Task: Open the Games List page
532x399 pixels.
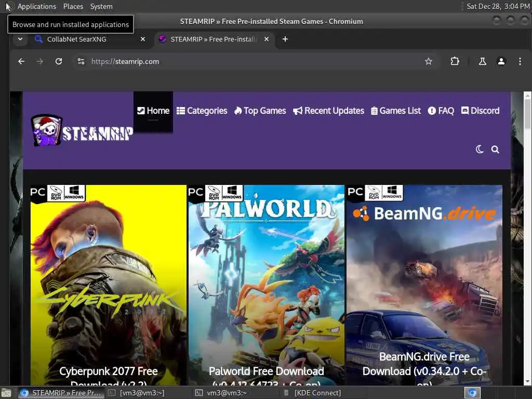Action: click(x=396, y=111)
